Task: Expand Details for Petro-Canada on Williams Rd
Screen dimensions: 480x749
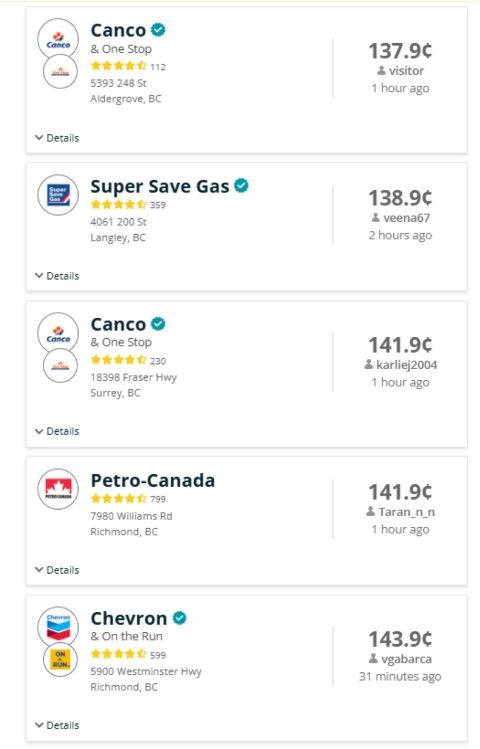Action: pos(57,570)
